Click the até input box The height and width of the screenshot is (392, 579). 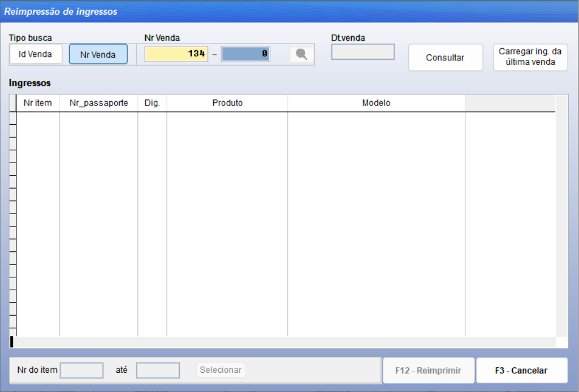pyautogui.click(x=158, y=370)
